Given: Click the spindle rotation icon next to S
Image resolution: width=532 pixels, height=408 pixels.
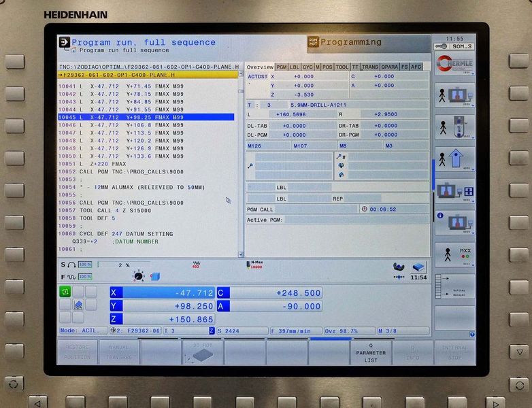Looking at the screenshot, I should click(71, 265).
